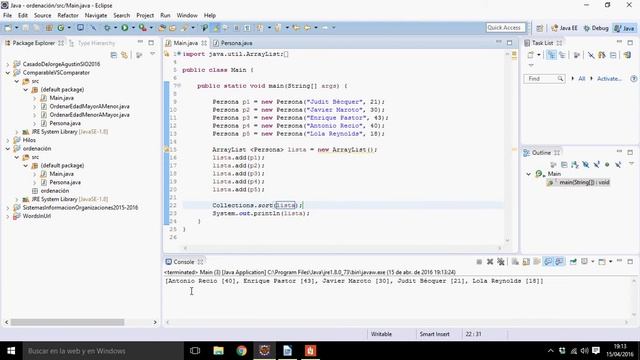Viewport: 640px width, 360px height.
Task: Select OrdenarEdadMayorAMenor.java in Package Explorer
Action: (x=89, y=107)
